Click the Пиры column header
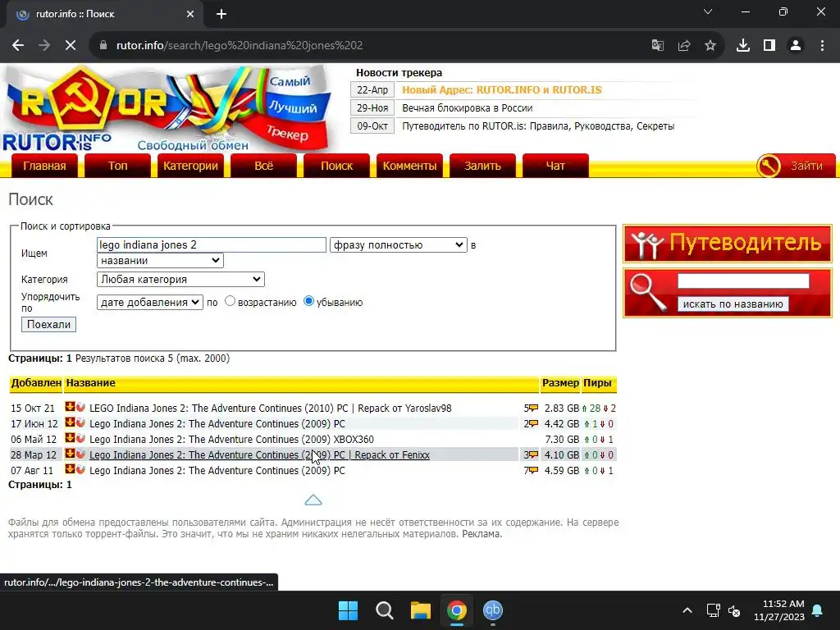Screen dimensions: 840x630 (597, 383)
